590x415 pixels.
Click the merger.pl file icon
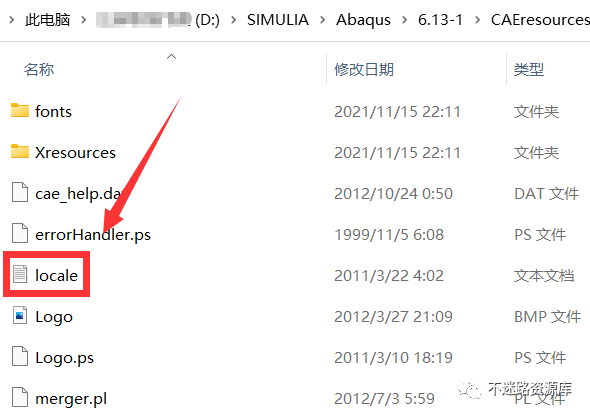20,397
